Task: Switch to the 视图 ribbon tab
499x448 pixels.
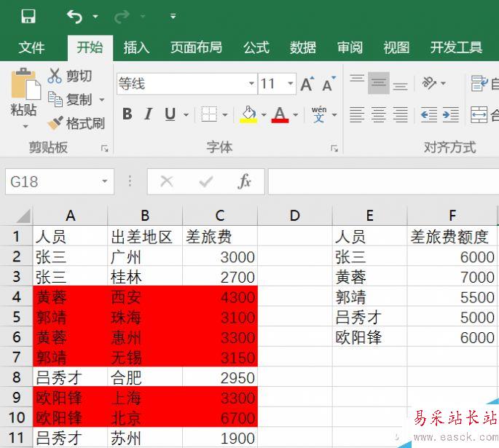Action: [396, 48]
